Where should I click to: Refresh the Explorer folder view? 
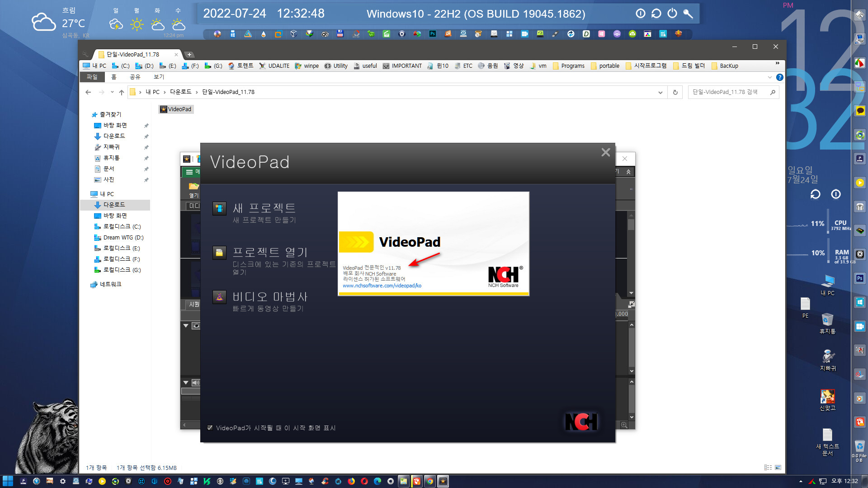point(675,92)
